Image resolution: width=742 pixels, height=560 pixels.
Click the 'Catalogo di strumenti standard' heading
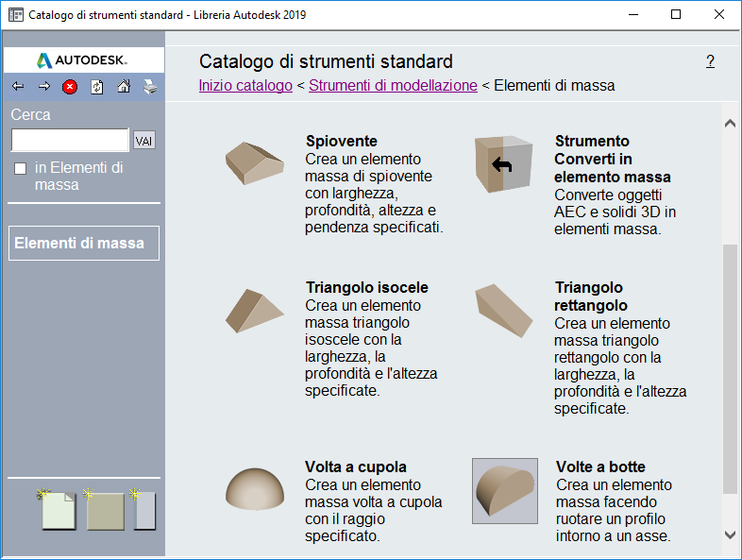pos(326,61)
